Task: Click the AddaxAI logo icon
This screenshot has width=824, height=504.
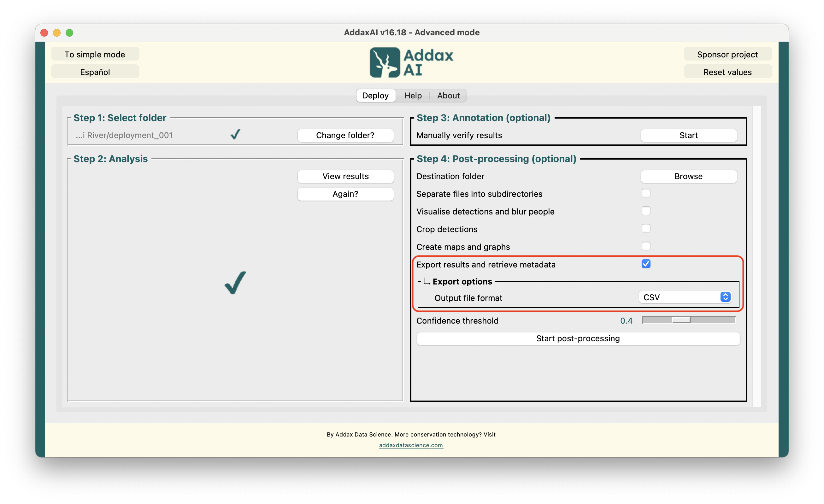Action: pos(385,62)
